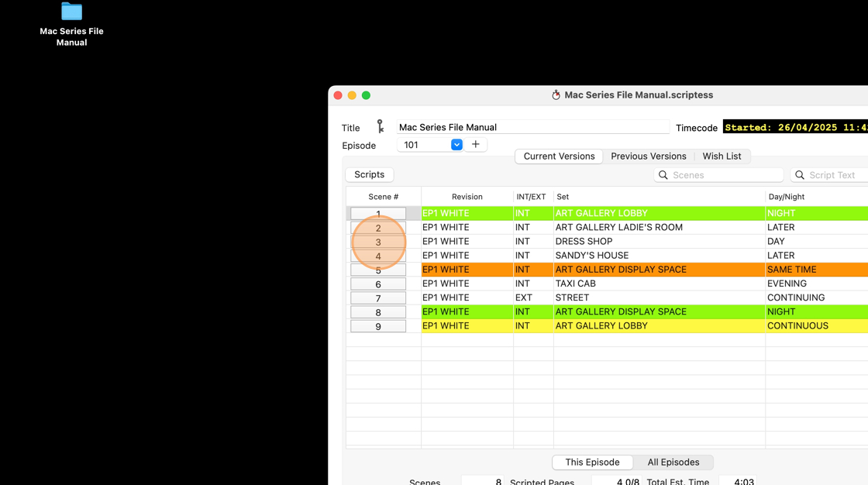The height and width of the screenshot is (485, 868).
Task: Select the This Episode tab
Action: point(592,463)
